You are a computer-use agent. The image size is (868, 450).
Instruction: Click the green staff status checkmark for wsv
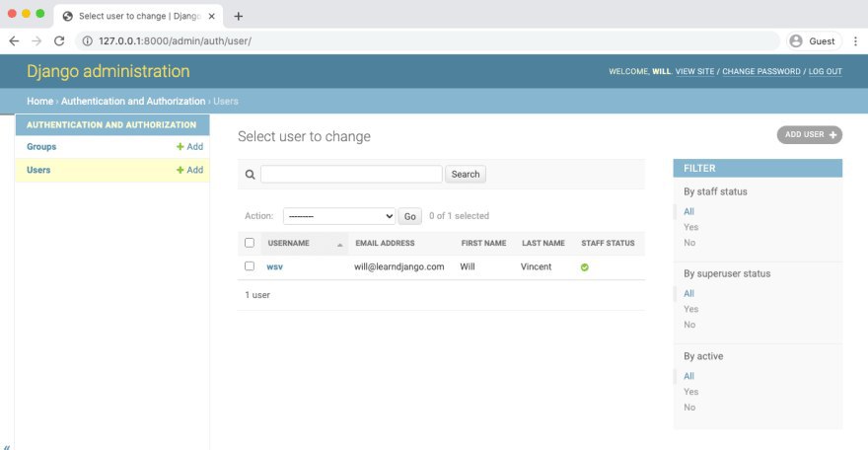click(585, 267)
